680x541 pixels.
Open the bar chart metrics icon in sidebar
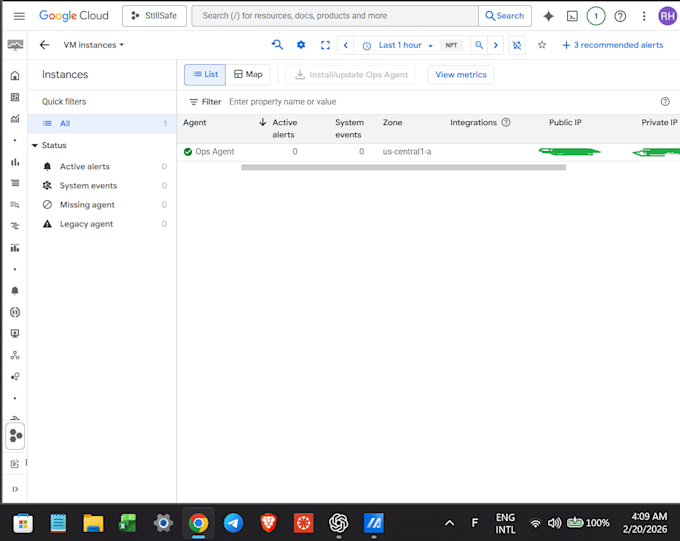click(15, 162)
